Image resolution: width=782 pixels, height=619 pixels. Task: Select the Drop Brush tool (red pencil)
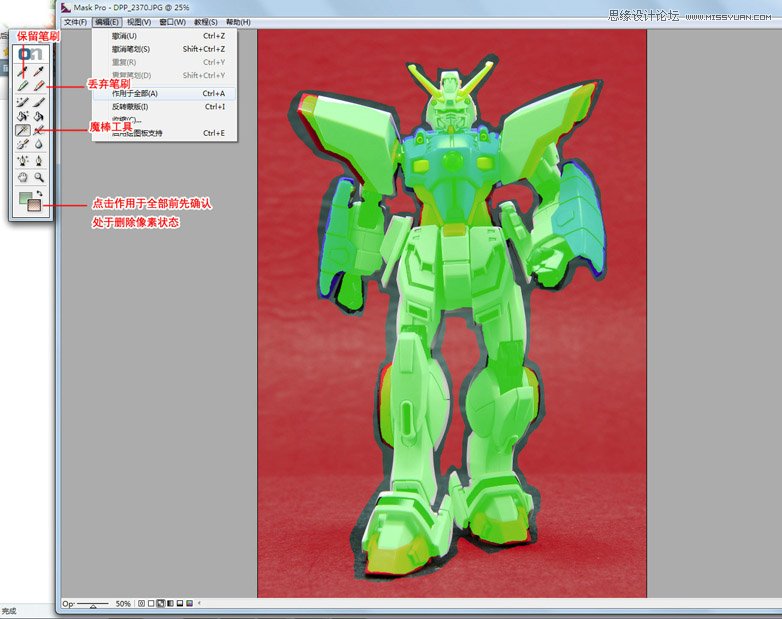click(38, 86)
